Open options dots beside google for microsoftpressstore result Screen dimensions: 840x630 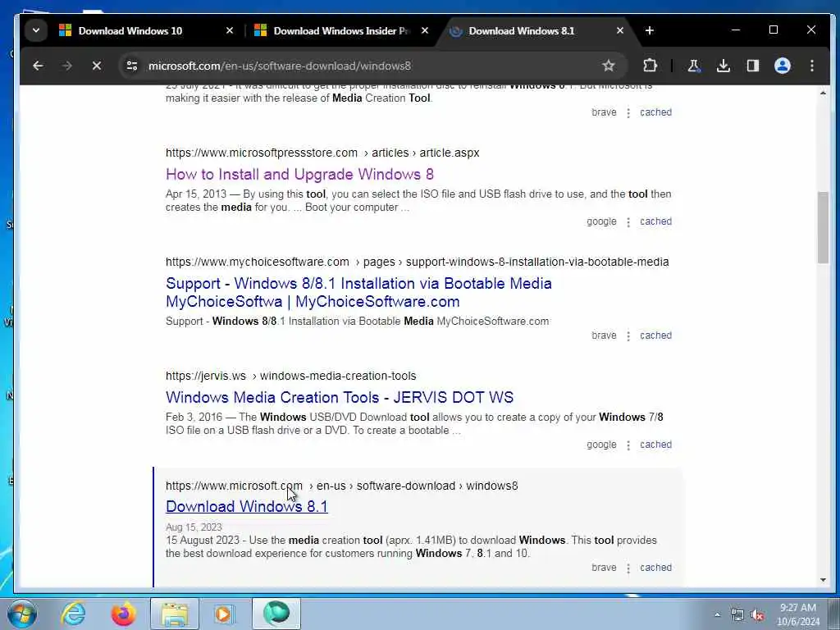pyautogui.click(x=628, y=222)
